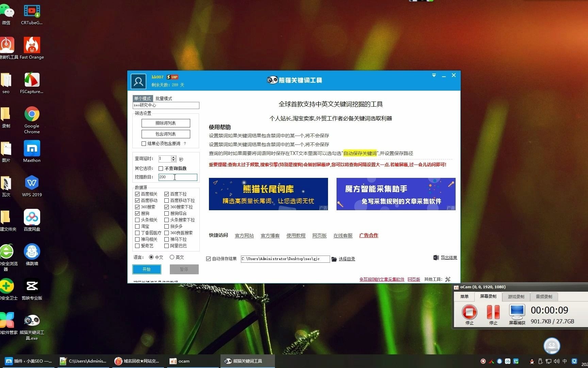Uncheck the 百度下拉 data source

point(167,194)
